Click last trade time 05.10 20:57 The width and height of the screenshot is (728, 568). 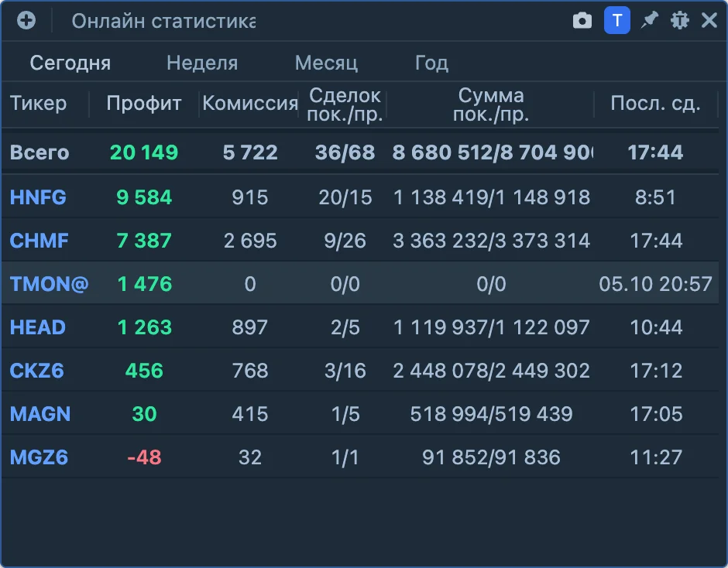click(655, 283)
